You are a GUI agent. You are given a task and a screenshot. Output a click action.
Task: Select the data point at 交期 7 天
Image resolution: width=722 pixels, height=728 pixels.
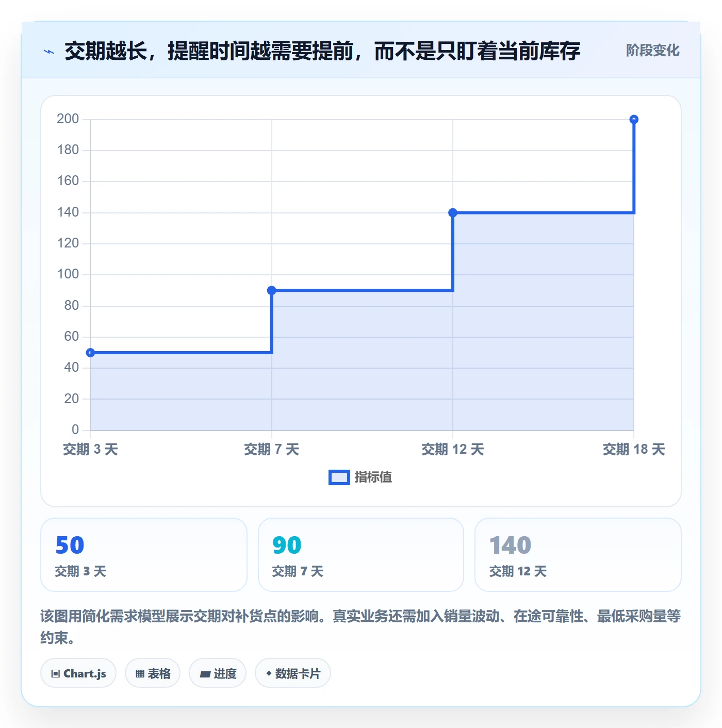(x=272, y=291)
